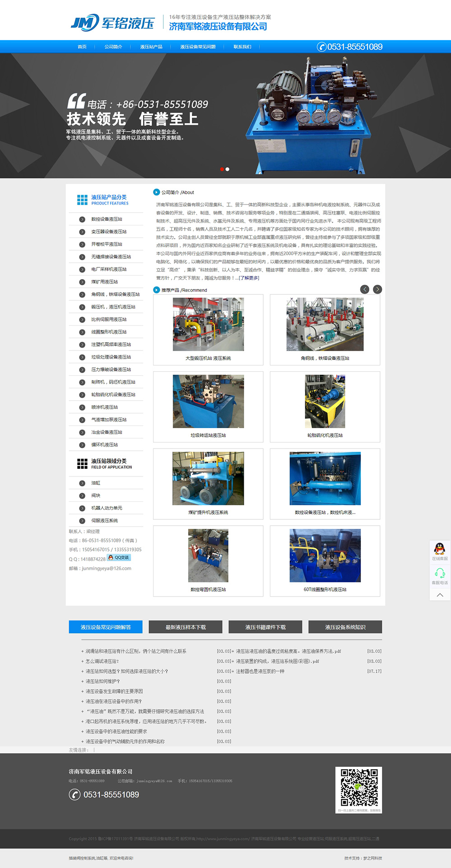Open 液压站产品 in the navigation bar
451x868 pixels.
(x=151, y=47)
